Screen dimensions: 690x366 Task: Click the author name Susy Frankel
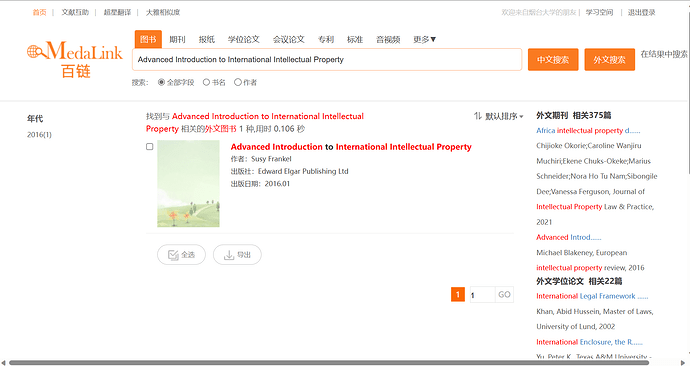click(271, 159)
